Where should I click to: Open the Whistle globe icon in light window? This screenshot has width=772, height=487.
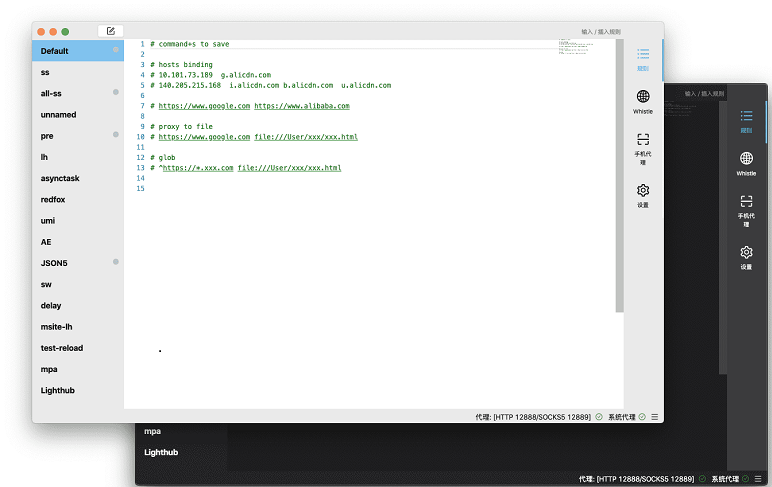point(643,101)
